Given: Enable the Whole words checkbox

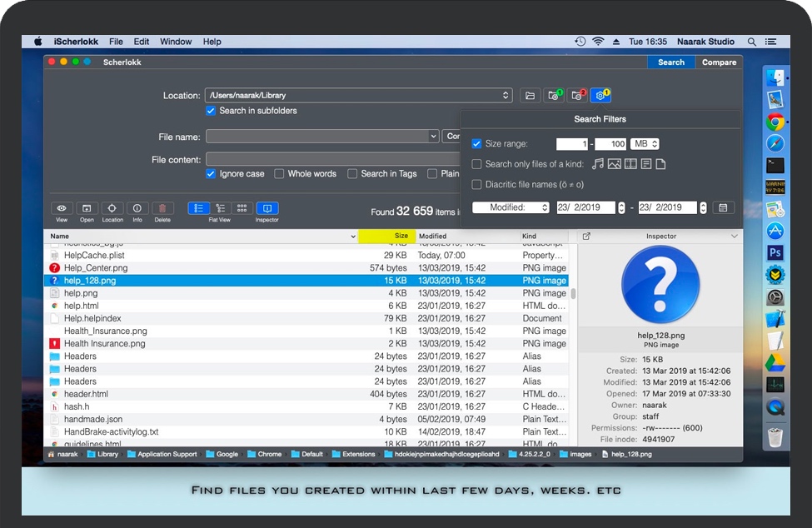Looking at the screenshot, I should click(279, 174).
